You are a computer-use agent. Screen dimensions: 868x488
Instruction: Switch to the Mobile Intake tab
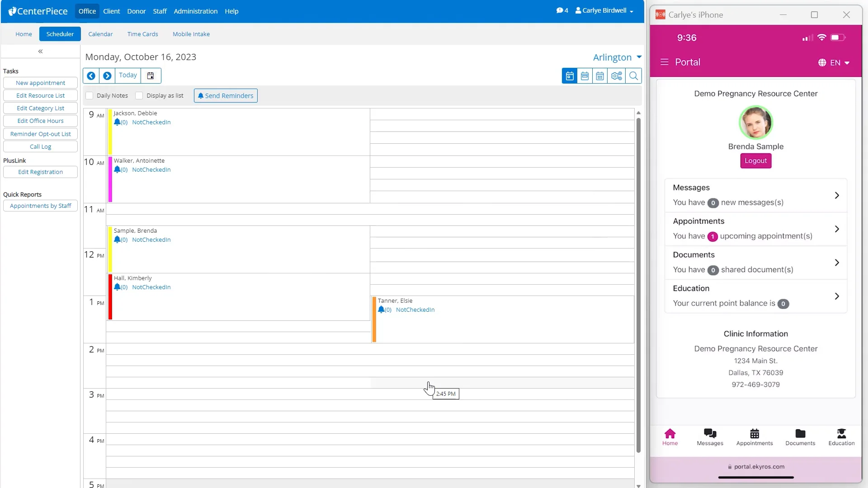click(191, 34)
